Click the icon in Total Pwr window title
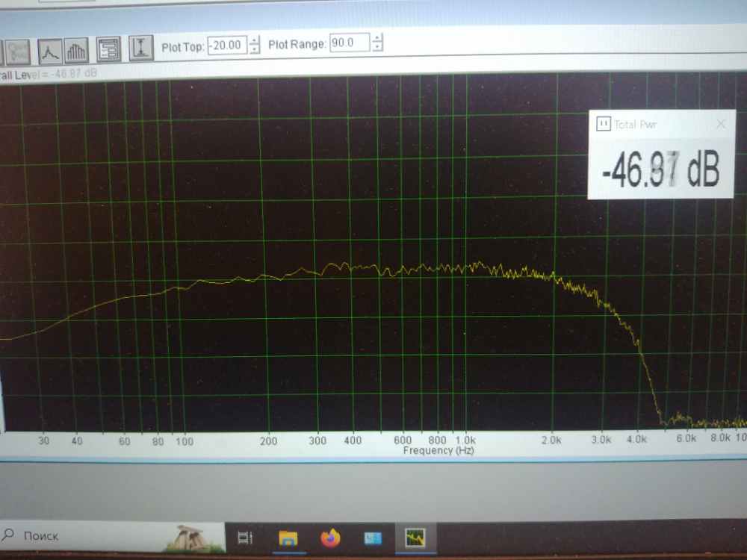 point(602,125)
